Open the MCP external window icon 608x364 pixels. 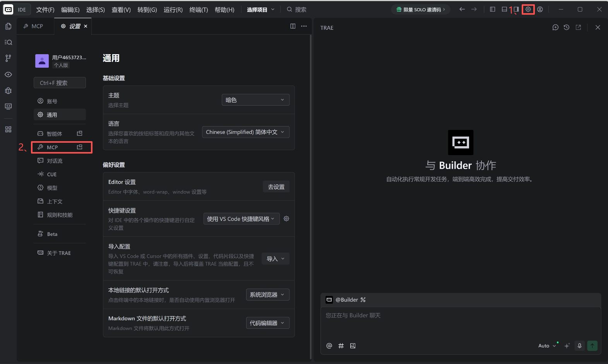coord(80,147)
